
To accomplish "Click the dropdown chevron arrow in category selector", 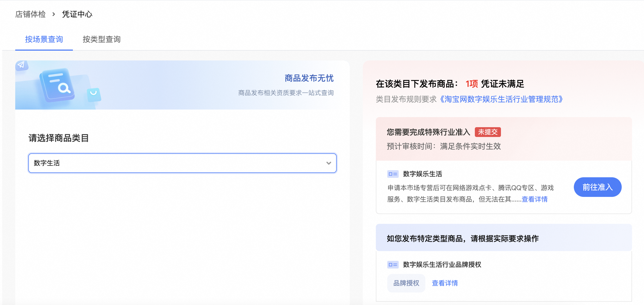I will pos(329,163).
